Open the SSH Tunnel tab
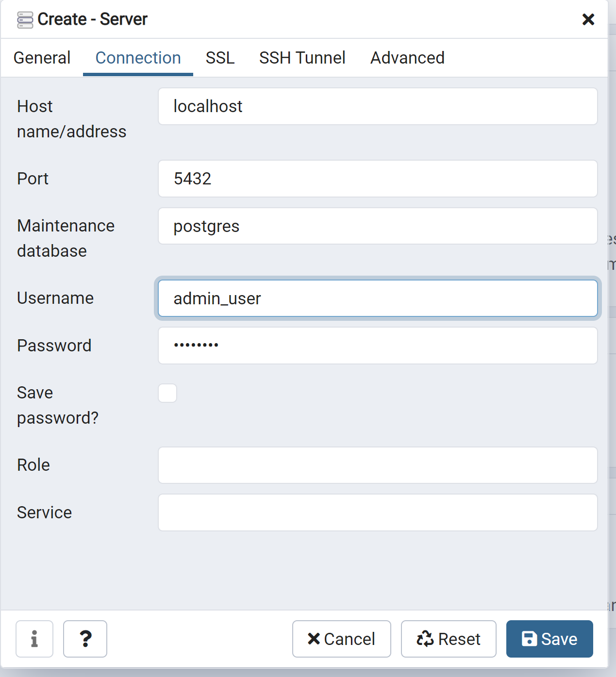The width and height of the screenshot is (616, 677). coord(302,58)
